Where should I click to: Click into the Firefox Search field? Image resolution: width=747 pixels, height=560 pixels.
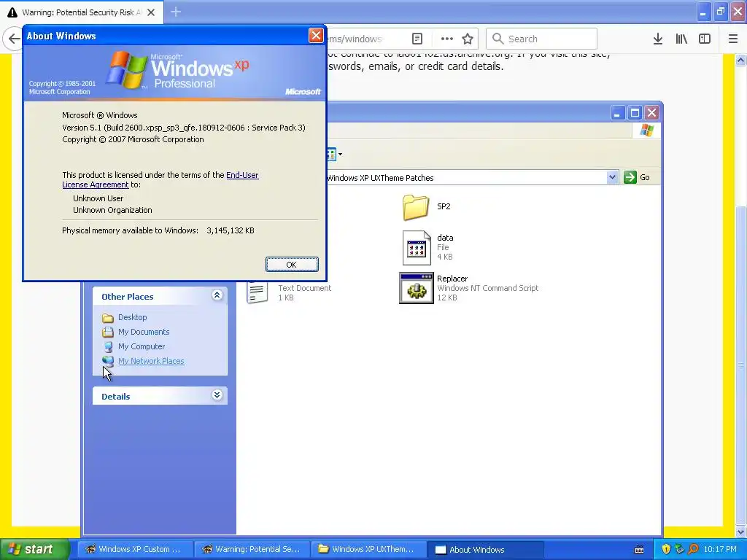click(x=542, y=39)
